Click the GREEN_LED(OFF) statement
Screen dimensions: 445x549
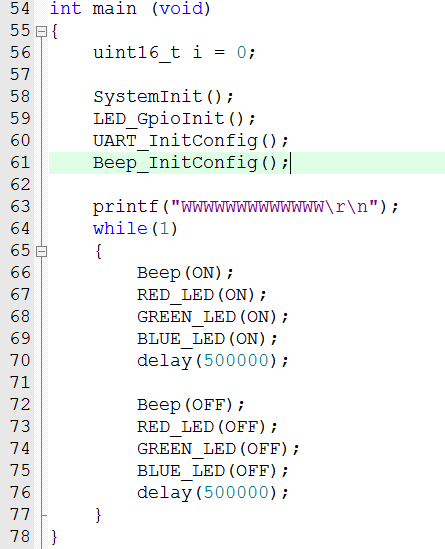point(218,449)
